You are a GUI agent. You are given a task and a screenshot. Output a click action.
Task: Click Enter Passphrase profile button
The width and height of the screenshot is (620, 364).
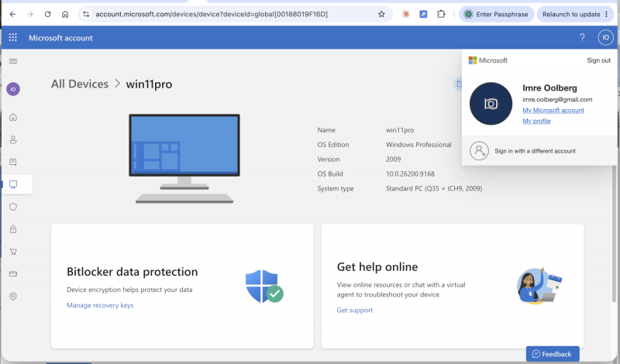click(x=496, y=14)
